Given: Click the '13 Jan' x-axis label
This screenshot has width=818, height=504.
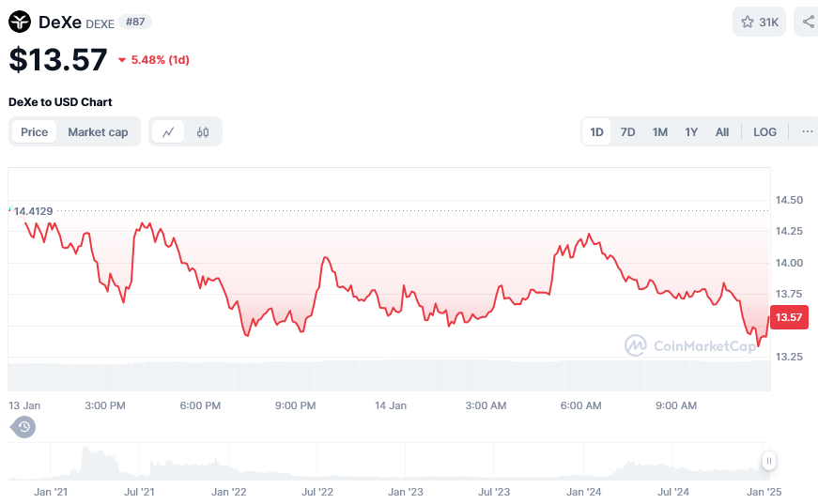Looking at the screenshot, I should pos(24,405).
